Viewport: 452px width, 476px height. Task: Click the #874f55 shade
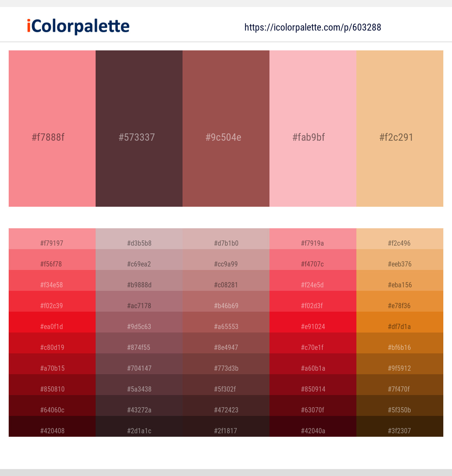(139, 343)
